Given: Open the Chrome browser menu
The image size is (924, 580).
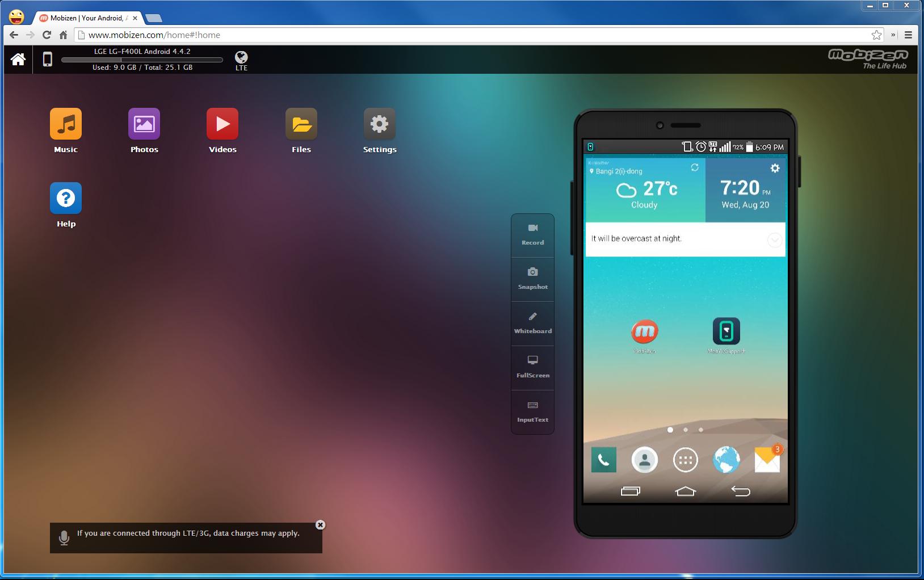Looking at the screenshot, I should pos(908,35).
